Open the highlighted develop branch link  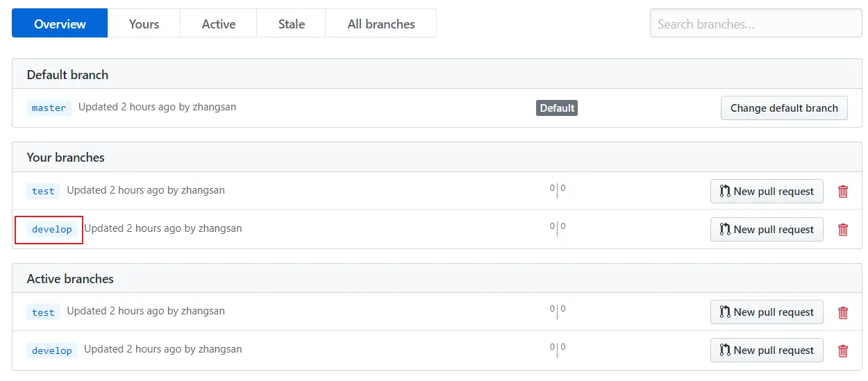click(52, 229)
